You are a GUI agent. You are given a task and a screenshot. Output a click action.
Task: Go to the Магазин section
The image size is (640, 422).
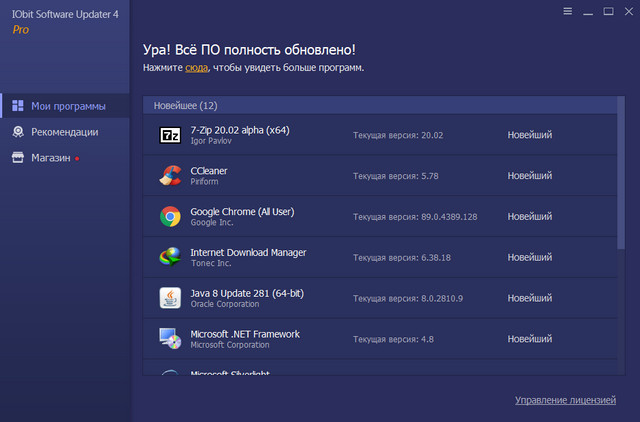pyautogui.click(x=50, y=158)
